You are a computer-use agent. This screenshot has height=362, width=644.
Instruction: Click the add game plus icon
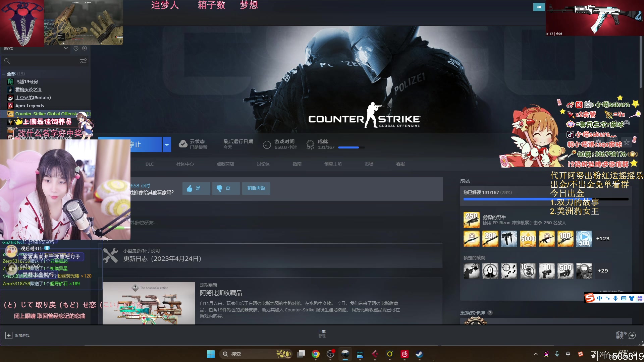point(9,335)
